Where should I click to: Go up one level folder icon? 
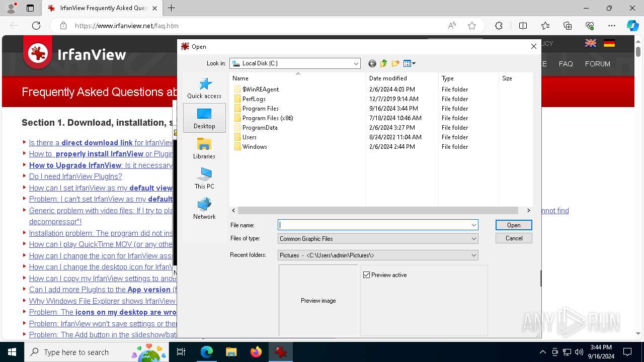tap(384, 63)
